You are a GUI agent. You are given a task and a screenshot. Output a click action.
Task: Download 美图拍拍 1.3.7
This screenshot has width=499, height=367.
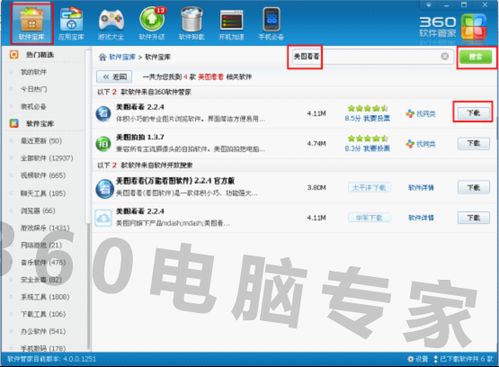click(x=473, y=143)
